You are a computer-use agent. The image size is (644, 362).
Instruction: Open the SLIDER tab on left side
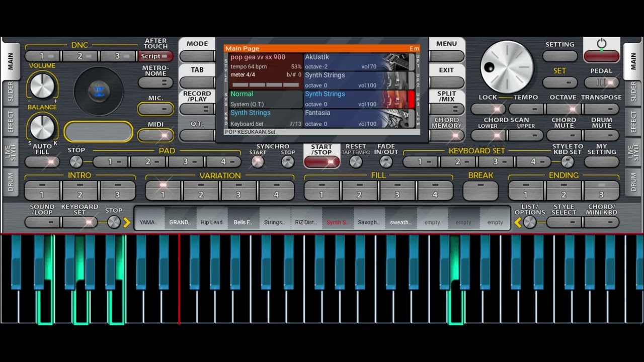tap(11, 93)
